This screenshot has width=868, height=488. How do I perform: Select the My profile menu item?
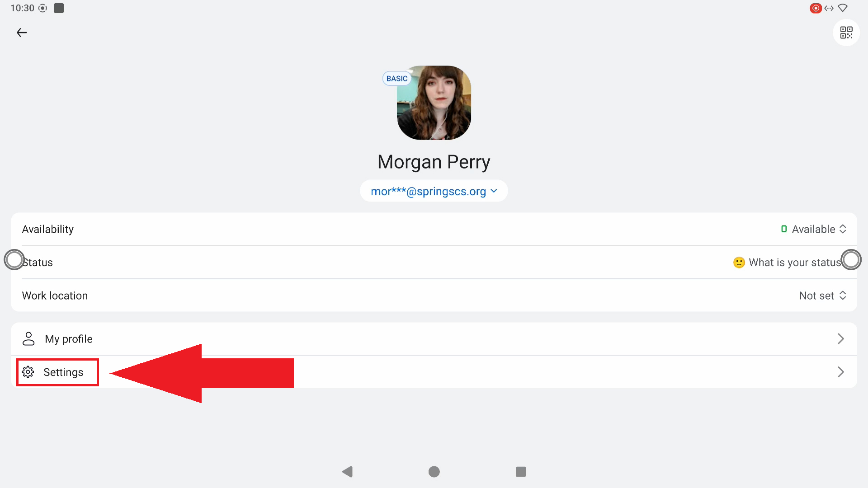click(434, 339)
